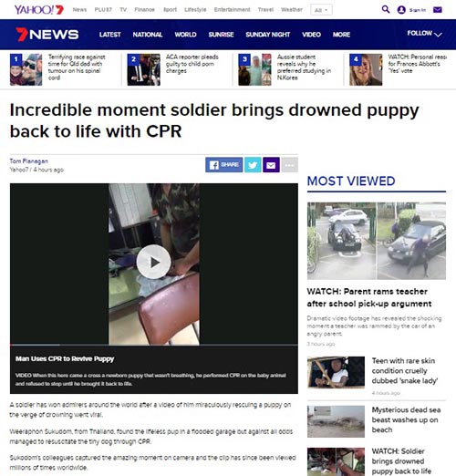Email this article with the envelope icon
Screen dimensions: 456x476
coord(271,165)
